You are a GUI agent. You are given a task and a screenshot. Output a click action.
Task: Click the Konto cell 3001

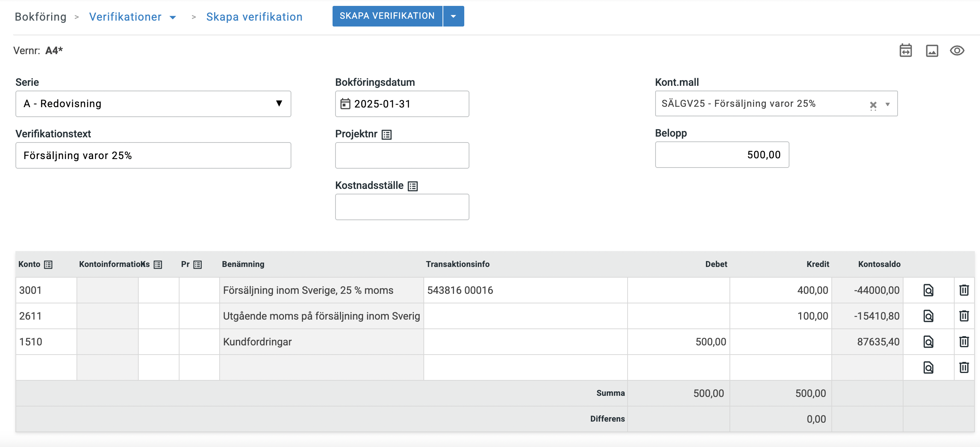point(46,290)
